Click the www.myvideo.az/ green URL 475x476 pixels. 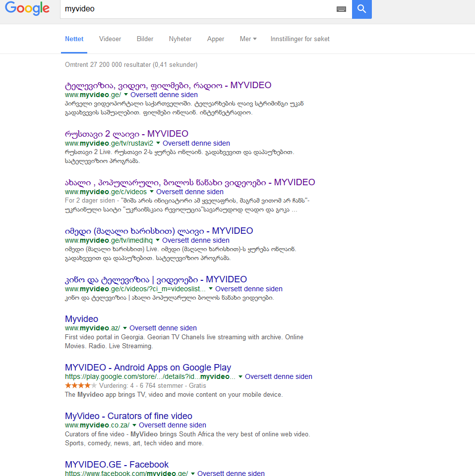click(92, 328)
